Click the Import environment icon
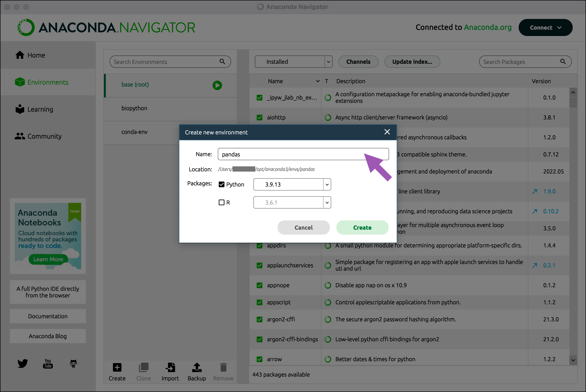 click(170, 368)
